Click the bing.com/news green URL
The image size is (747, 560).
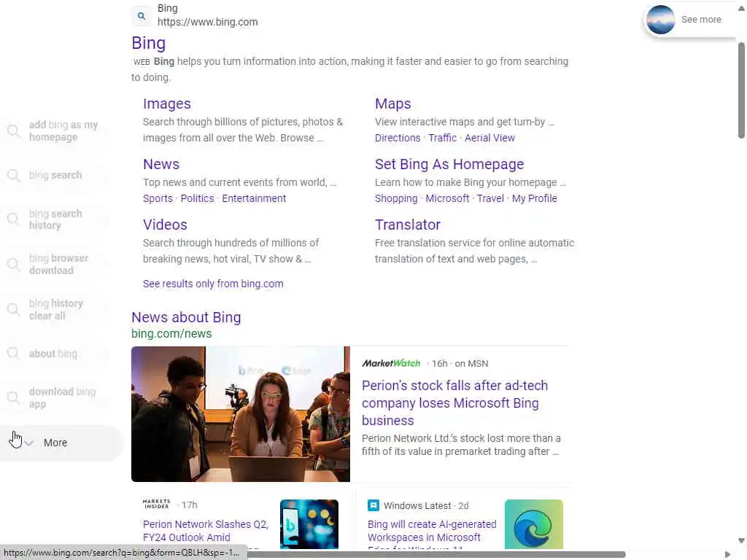(171, 334)
